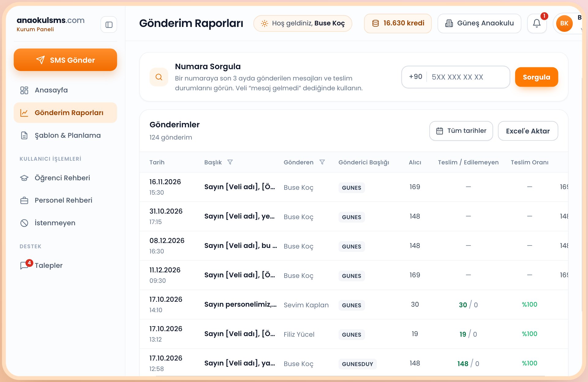
Task: Click the Sevim Kaplan sender cell
Action: pyautogui.click(x=306, y=305)
